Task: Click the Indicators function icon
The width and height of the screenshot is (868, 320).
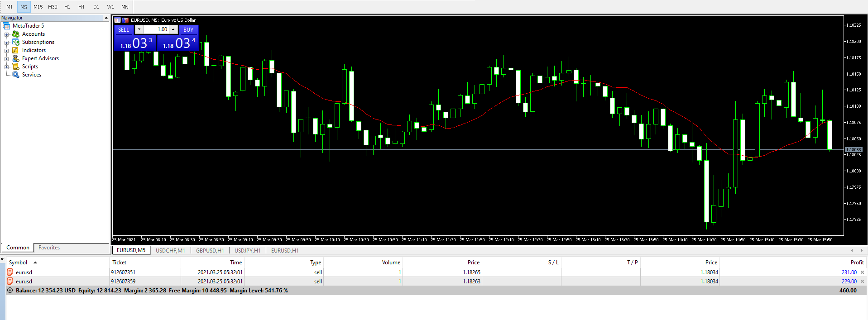Action: coord(15,50)
